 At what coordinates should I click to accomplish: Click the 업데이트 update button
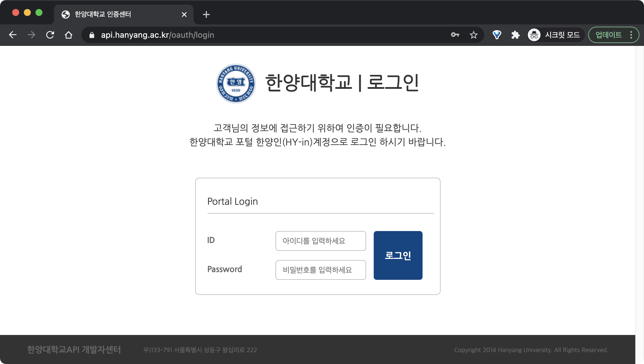(609, 35)
